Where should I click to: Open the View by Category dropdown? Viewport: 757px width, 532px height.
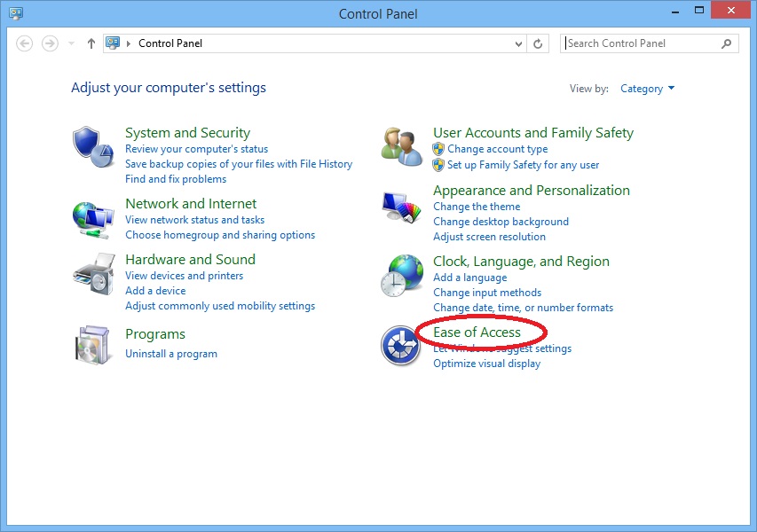tap(648, 89)
